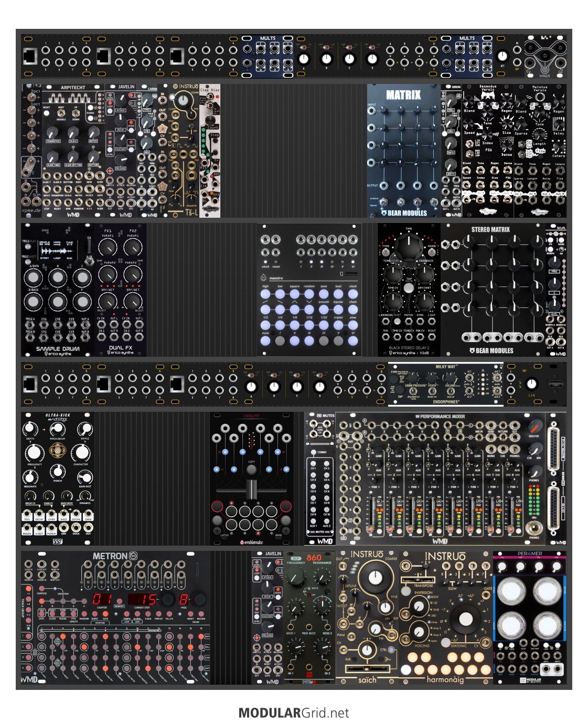Click the Arpitecht Scale knob
The width and height of the screenshot is (588, 724).
coord(73,132)
